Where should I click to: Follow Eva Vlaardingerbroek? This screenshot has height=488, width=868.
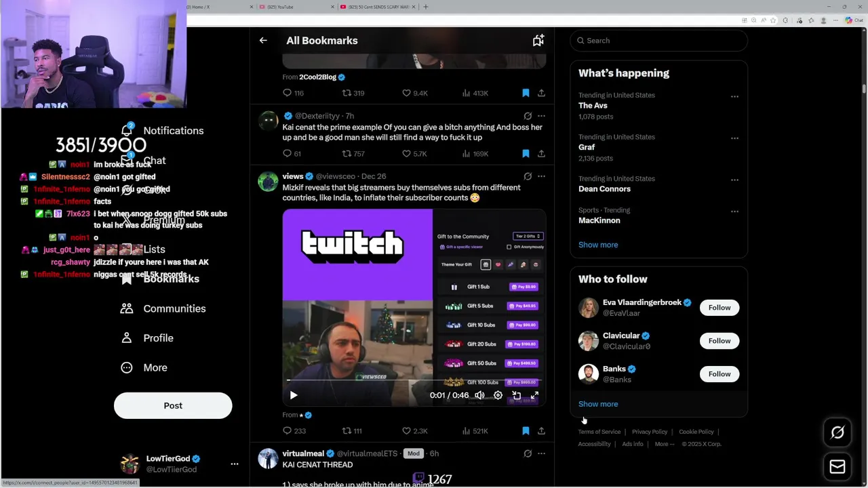point(719,308)
